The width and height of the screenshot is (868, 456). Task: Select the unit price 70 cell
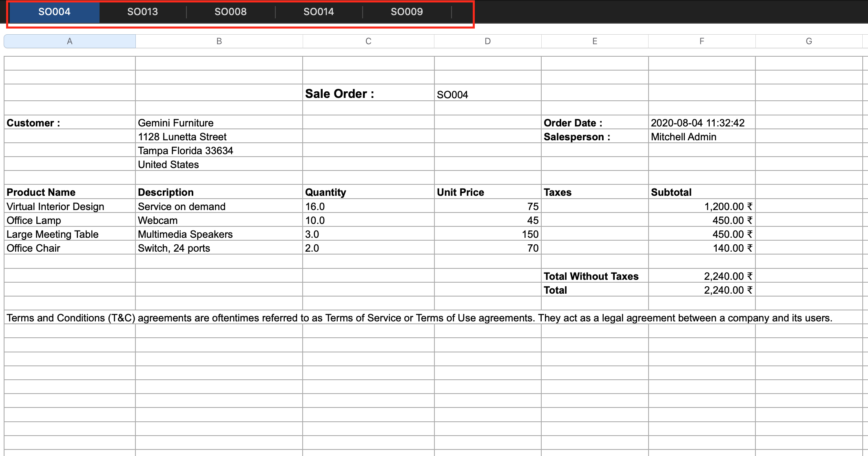[x=488, y=248]
